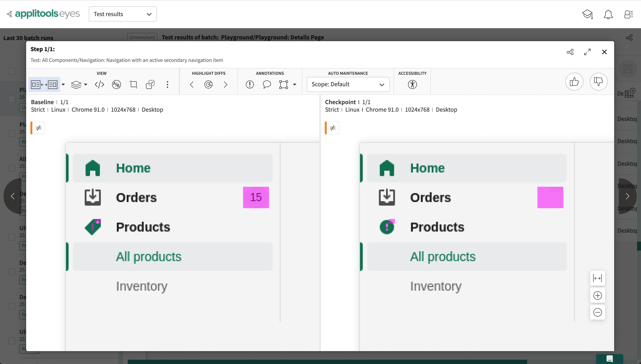Open the accessibility check icon

tap(412, 84)
